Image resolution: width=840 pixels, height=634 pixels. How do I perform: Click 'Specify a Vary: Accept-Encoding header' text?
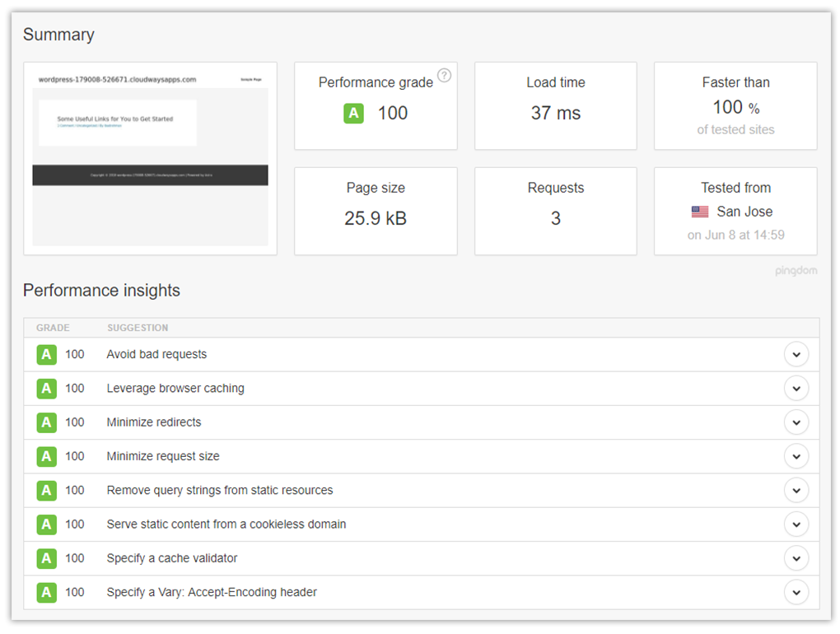point(212,592)
